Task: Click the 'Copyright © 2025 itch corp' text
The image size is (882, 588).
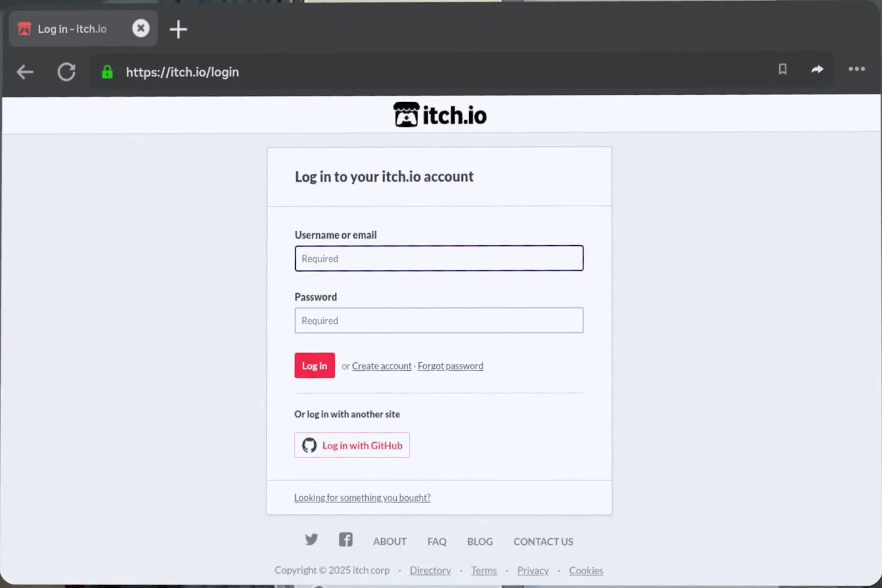Action: click(332, 570)
